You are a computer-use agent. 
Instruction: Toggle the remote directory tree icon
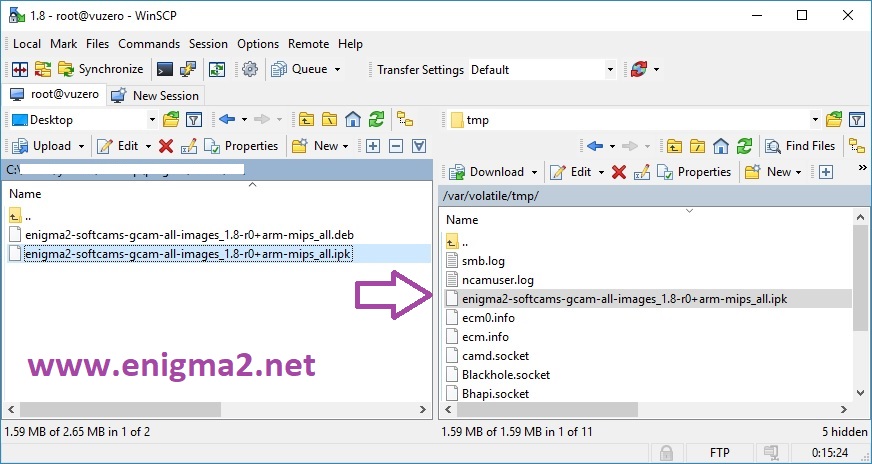pos(857,146)
